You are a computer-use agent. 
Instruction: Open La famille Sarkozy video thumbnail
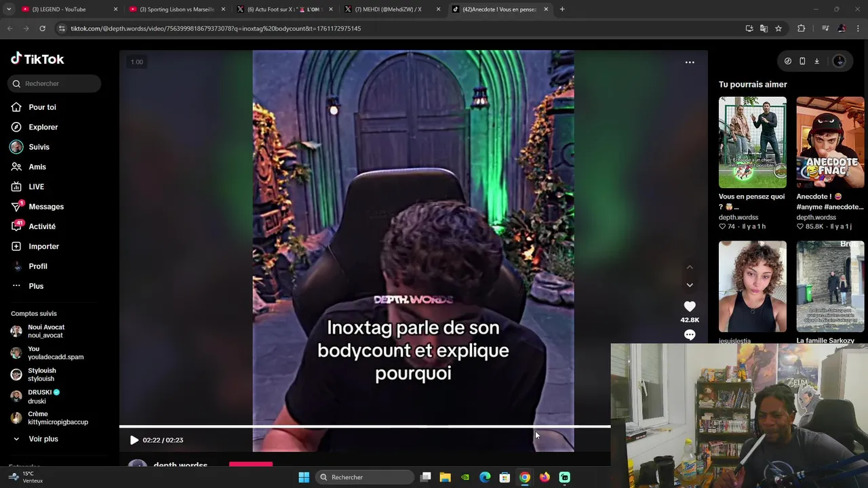point(830,287)
